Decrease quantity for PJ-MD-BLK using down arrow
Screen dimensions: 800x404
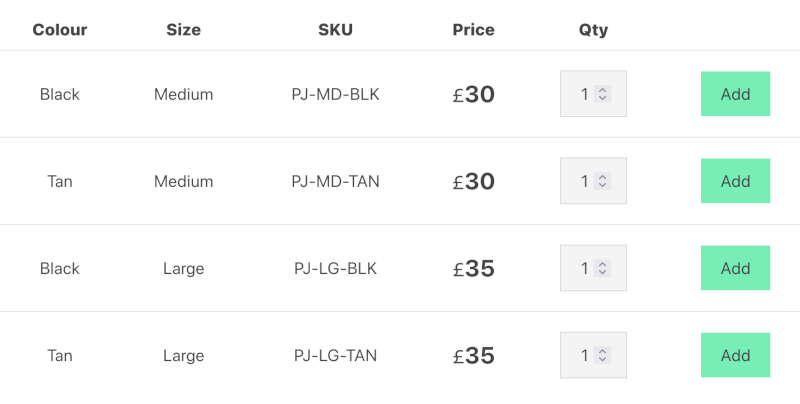tap(602, 98)
